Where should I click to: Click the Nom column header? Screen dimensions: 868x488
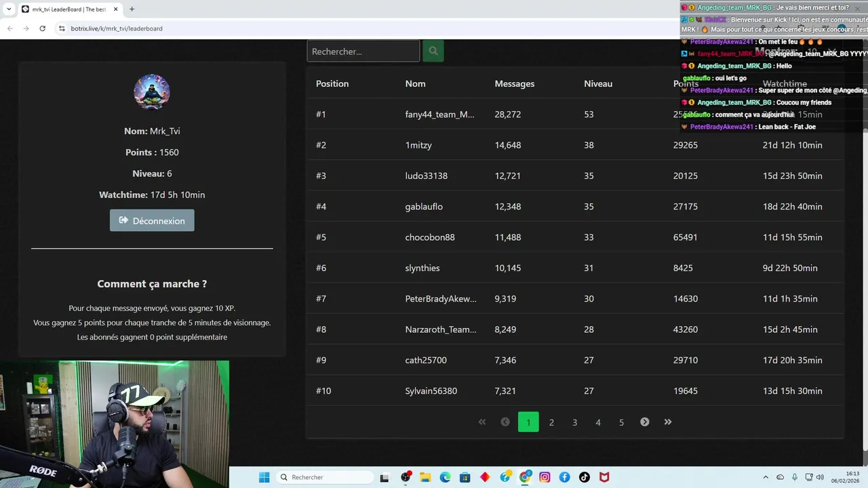coord(415,83)
